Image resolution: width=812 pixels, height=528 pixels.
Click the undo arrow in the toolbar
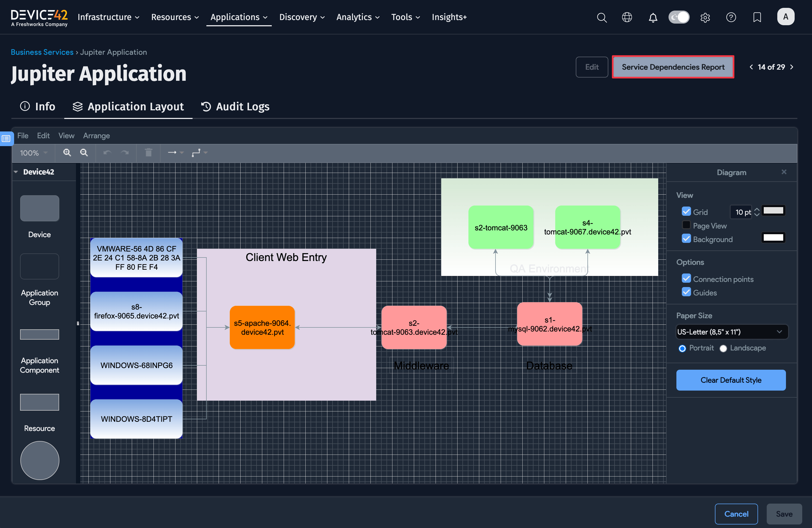[107, 153]
